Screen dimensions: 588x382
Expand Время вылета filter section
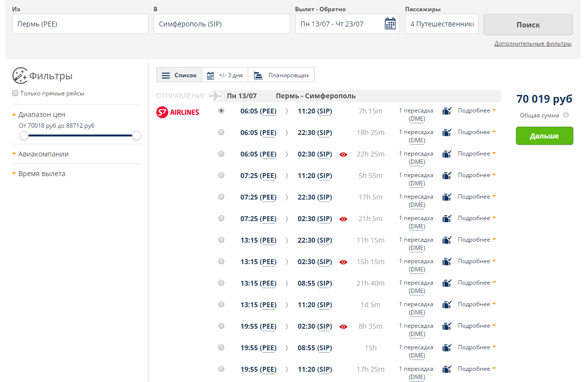39,174
